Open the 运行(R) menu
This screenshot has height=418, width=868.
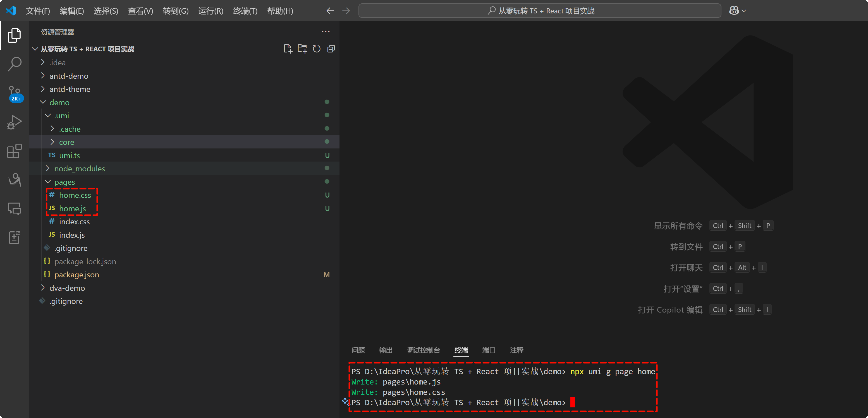click(x=211, y=11)
